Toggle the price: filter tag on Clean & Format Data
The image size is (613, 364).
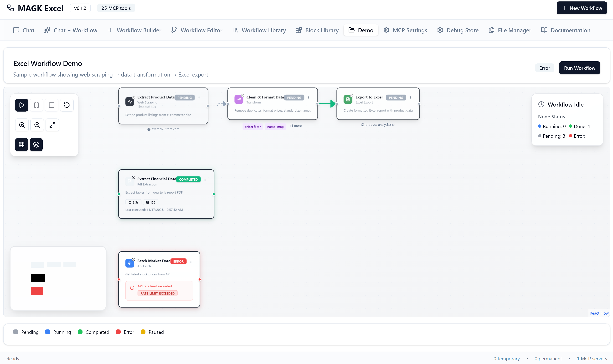coord(253,127)
